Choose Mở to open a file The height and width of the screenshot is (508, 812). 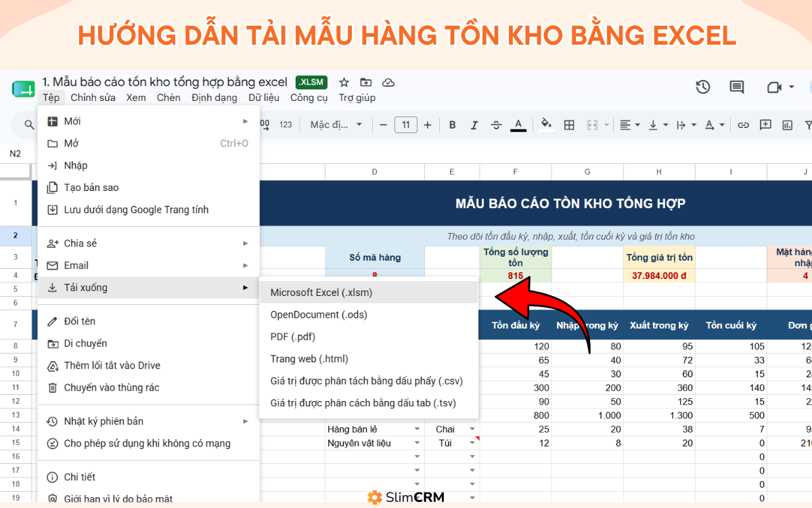point(149,144)
